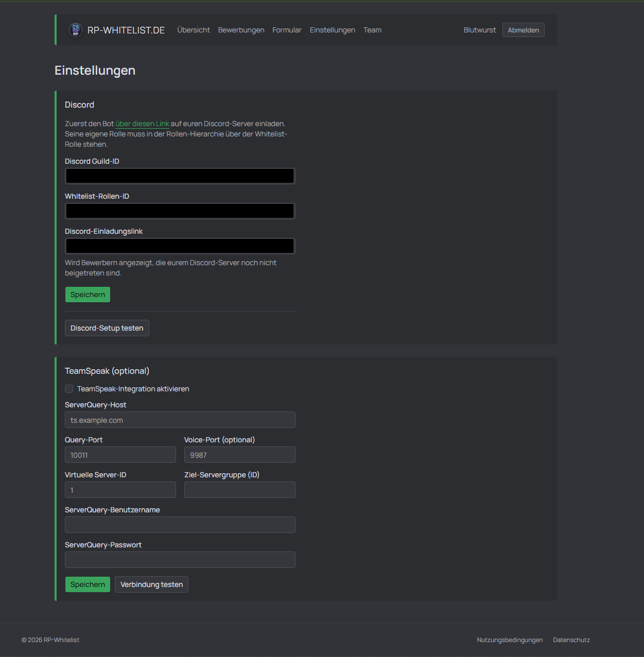Click the Query-Port input field

pyautogui.click(x=120, y=455)
